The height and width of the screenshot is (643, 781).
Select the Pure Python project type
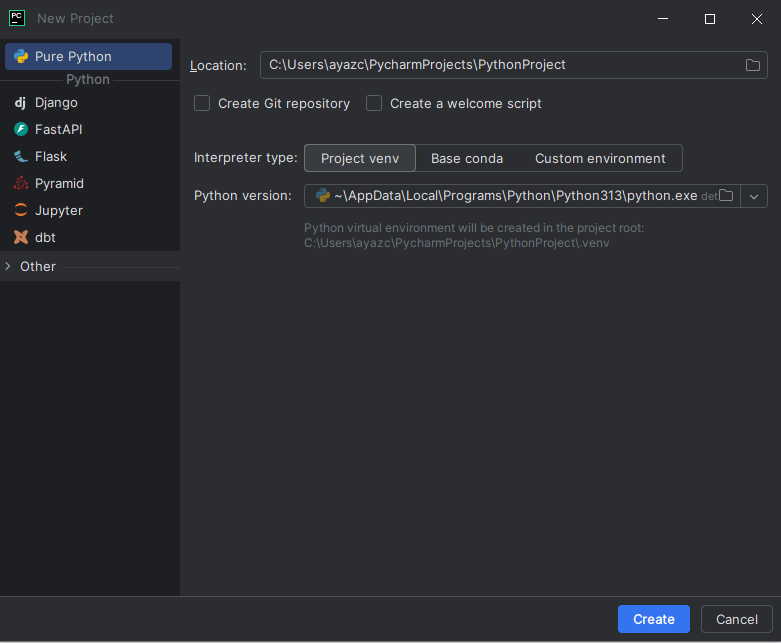coord(88,56)
